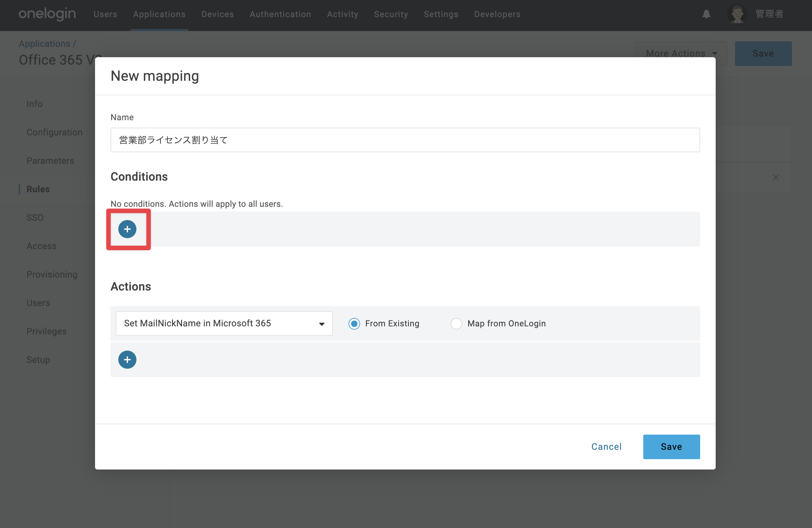
Task: Select Map from OneLogin radio option
Action: coord(456,323)
